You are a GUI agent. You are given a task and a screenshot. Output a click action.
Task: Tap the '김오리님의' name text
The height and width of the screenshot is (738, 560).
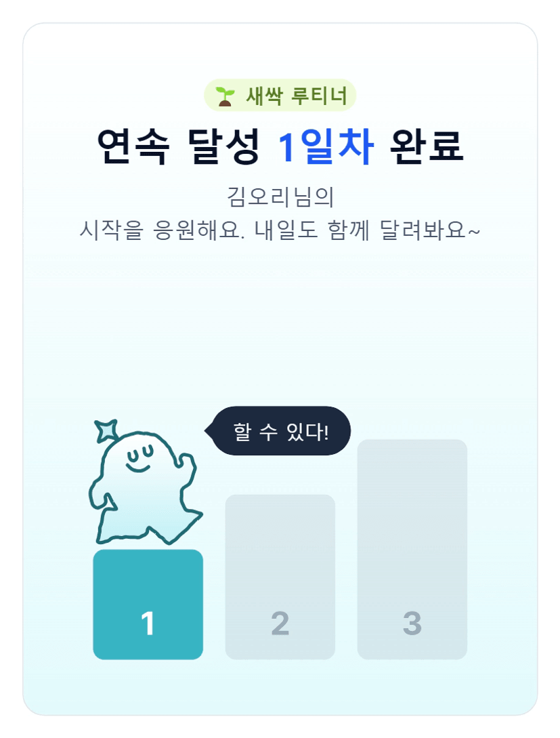[280, 197]
